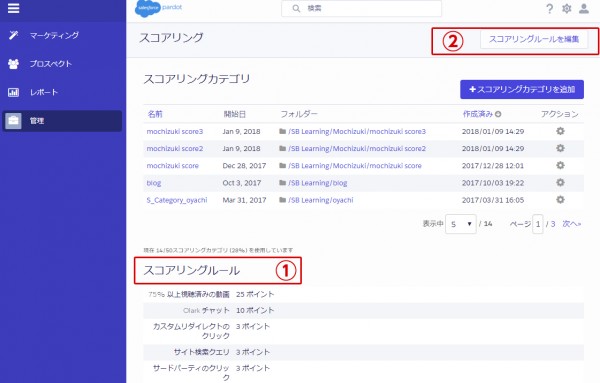Open the settings gear in the header
Screen dimensions: 600x383
coord(567,8)
